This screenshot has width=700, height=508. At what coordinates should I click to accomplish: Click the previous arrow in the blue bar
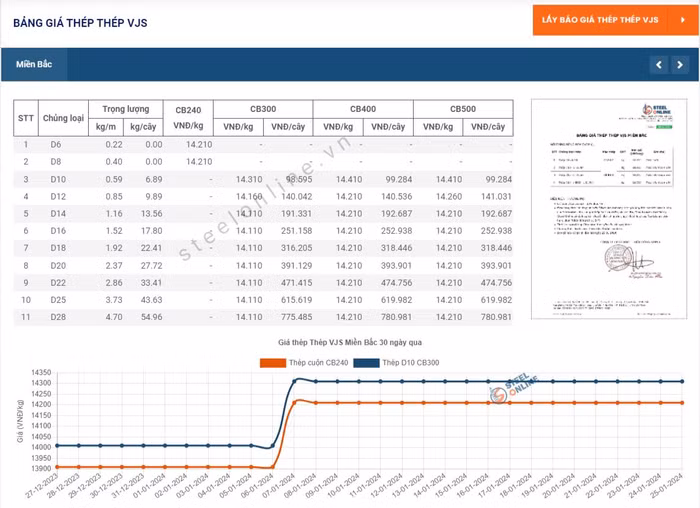click(658, 65)
